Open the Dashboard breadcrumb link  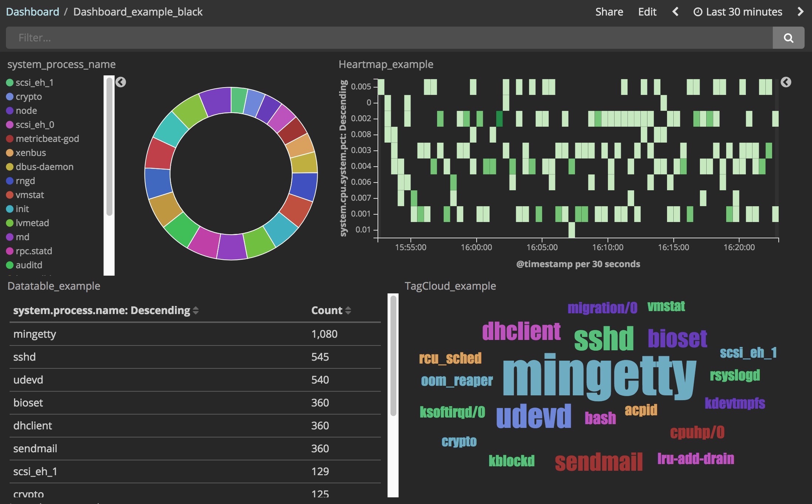pyautogui.click(x=33, y=12)
